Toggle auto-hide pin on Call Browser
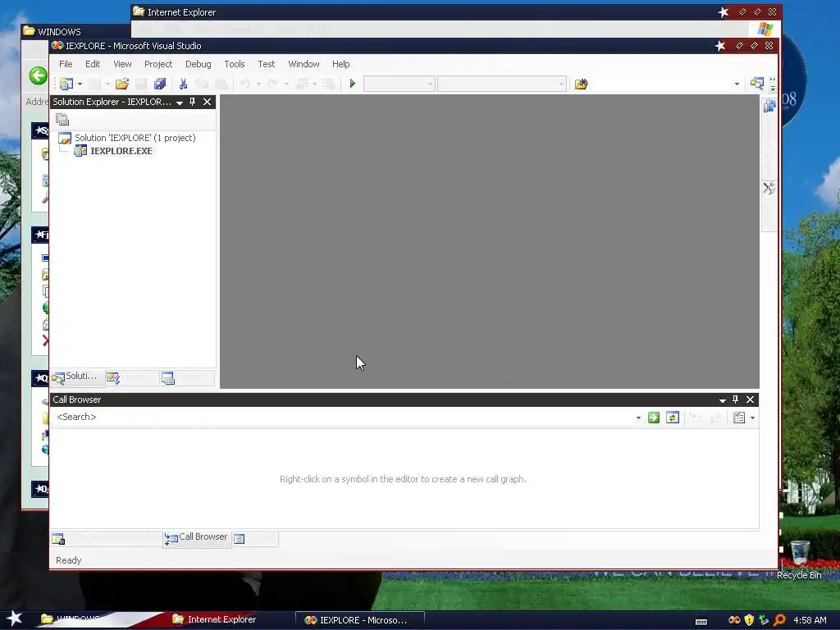The image size is (840, 630). [735, 399]
